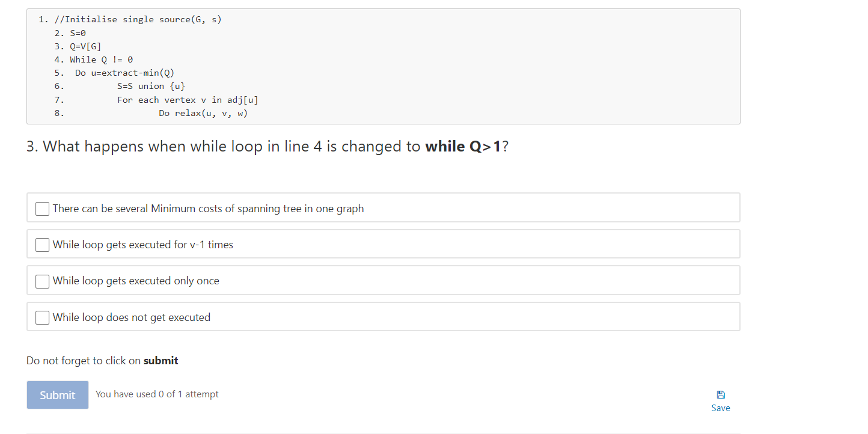Click the pseudocode block at the top
This screenshot has width=868, height=434.
[x=382, y=66]
